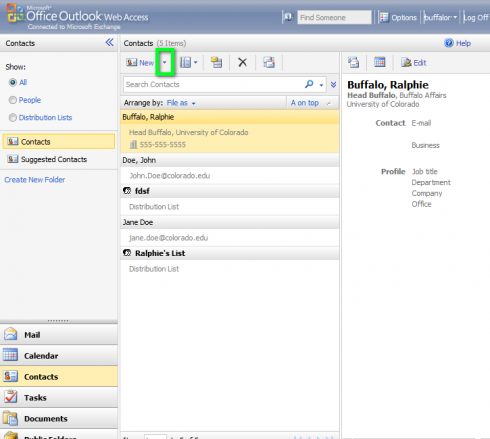Image resolution: width=490 pixels, height=439 pixels.
Task: Click John.Doe@colorado.edu email text
Action: click(x=170, y=176)
